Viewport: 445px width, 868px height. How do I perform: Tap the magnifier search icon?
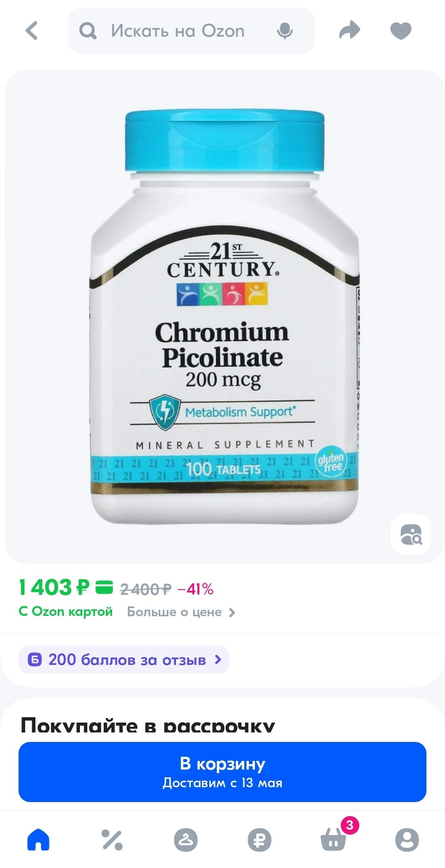[x=88, y=31]
